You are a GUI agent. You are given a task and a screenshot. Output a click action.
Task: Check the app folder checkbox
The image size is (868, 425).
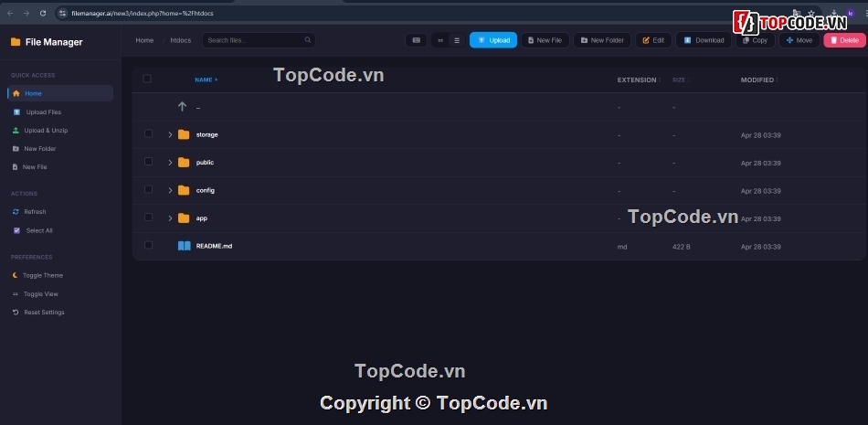[148, 217]
